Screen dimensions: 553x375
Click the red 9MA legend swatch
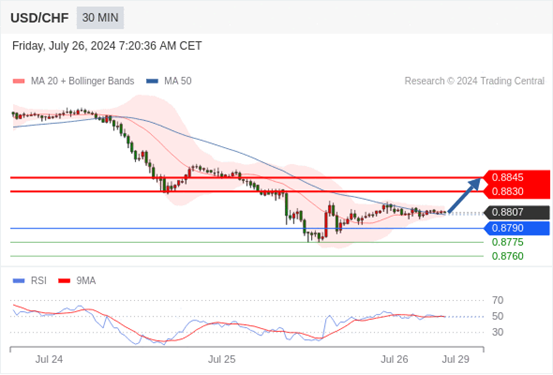pyautogui.click(x=64, y=281)
